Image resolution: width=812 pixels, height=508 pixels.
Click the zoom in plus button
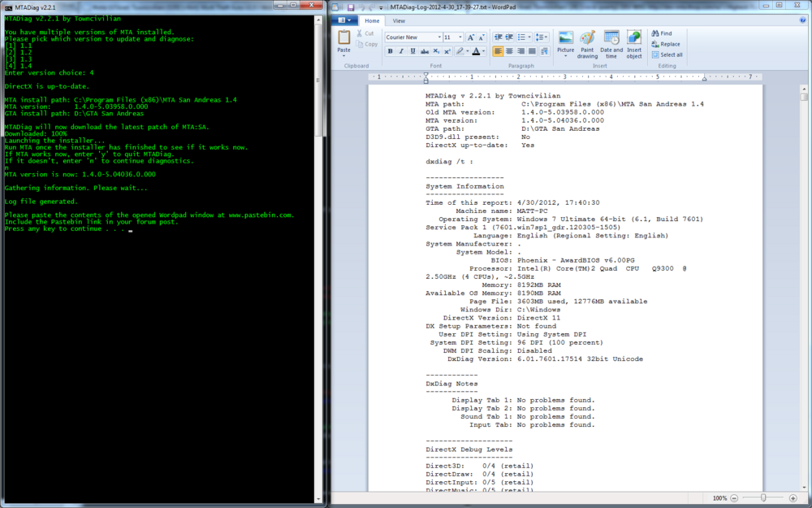(x=793, y=497)
